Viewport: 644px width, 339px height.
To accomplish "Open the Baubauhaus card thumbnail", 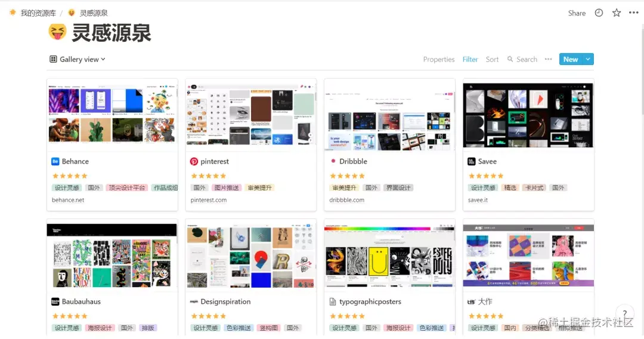I will click(x=112, y=255).
